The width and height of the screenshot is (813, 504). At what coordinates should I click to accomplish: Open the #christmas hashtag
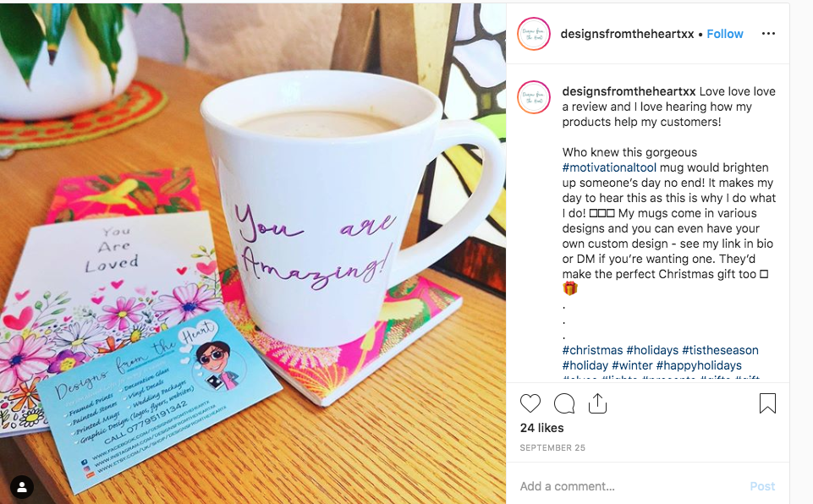[x=592, y=350]
